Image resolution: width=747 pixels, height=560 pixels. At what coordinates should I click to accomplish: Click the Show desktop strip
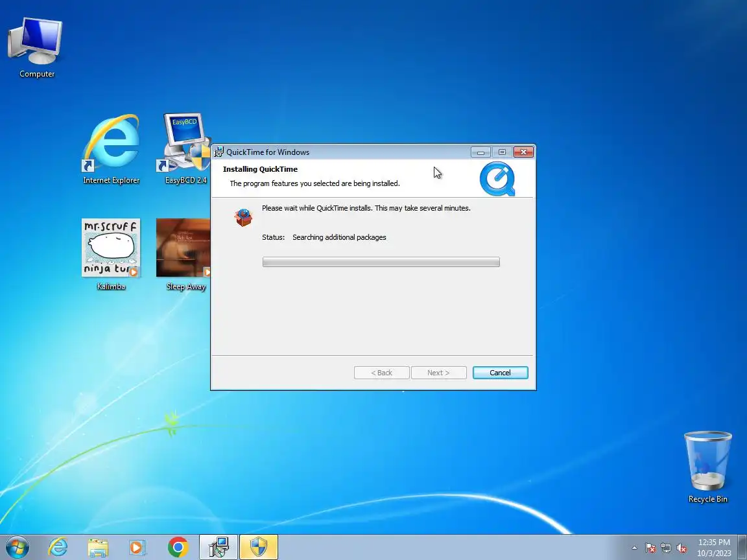click(742, 547)
